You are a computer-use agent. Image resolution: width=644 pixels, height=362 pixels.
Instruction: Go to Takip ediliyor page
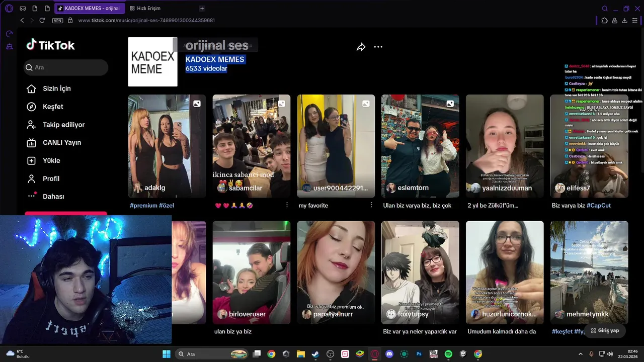click(56, 125)
